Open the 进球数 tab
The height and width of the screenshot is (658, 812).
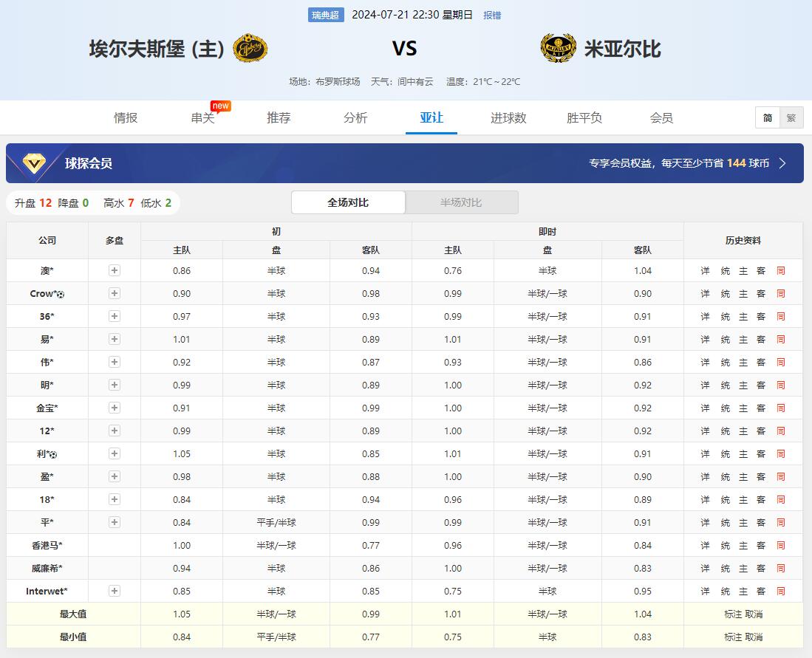pyautogui.click(x=508, y=118)
